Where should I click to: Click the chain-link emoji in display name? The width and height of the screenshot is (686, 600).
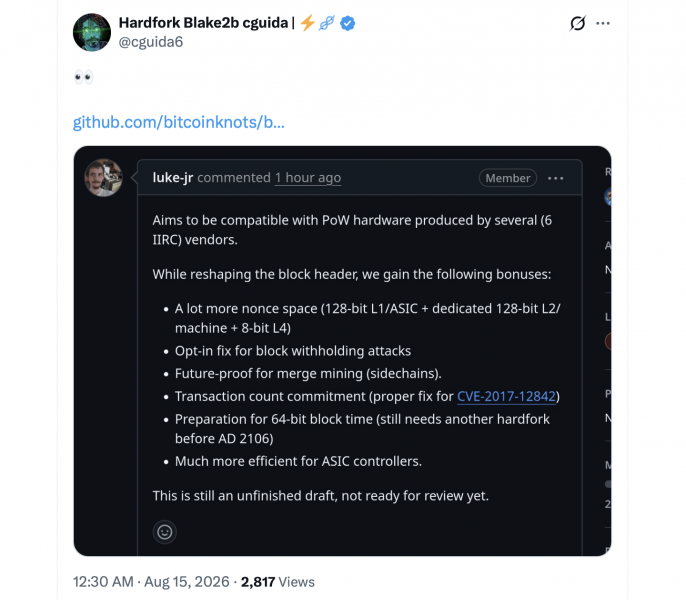tap(327, 23)
